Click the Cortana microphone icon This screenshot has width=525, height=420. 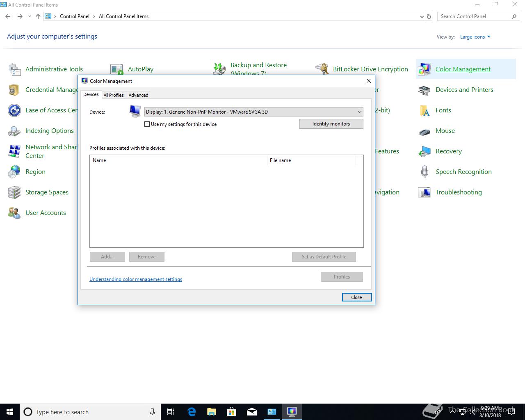[152, 412]
